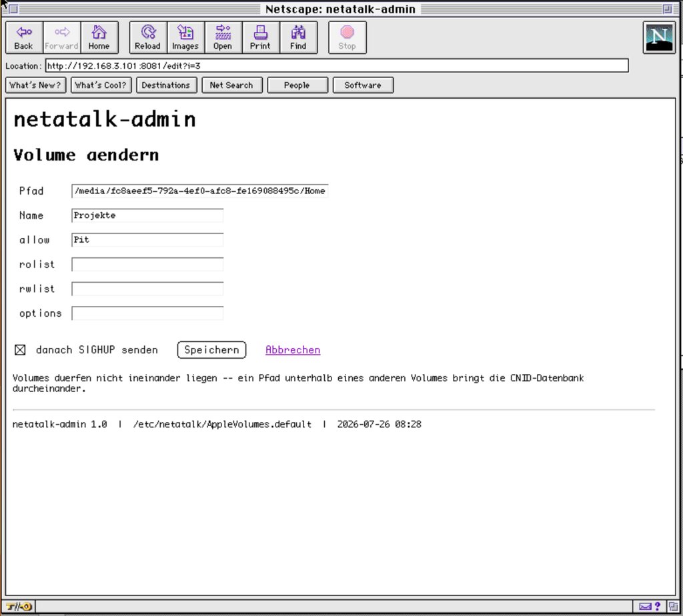
Task: Click the Stop loading button
Action: coord(347,37)
